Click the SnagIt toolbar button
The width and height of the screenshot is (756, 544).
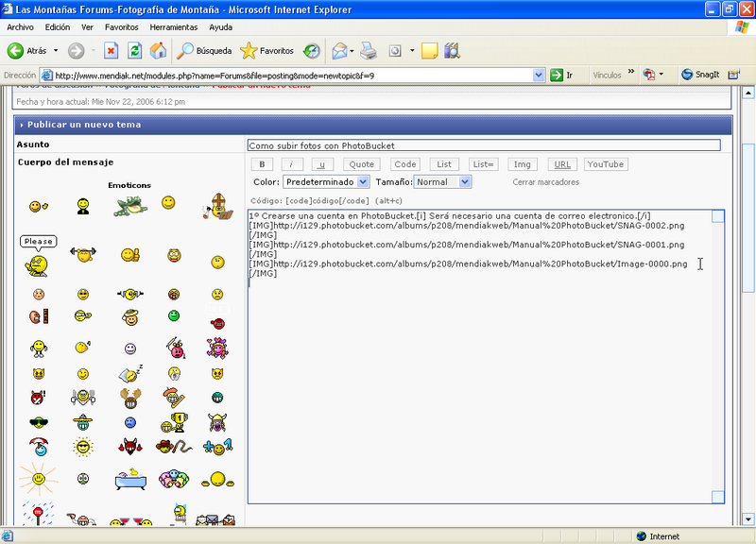coord(700,75)
